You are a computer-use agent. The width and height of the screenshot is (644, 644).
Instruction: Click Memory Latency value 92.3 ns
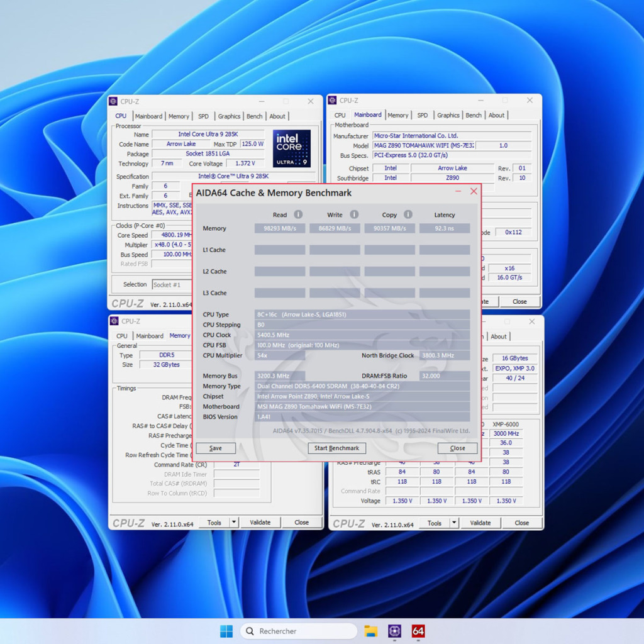pyautogui.click(x=445, y=228)
